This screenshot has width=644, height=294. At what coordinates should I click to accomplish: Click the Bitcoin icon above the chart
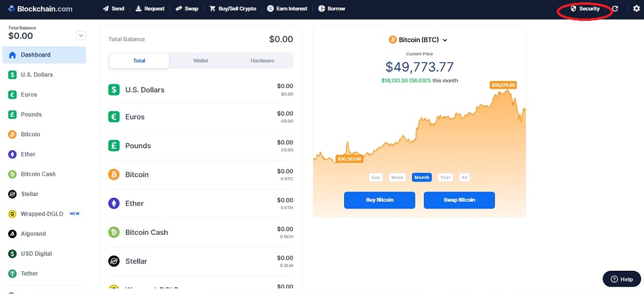click(392, 40)
